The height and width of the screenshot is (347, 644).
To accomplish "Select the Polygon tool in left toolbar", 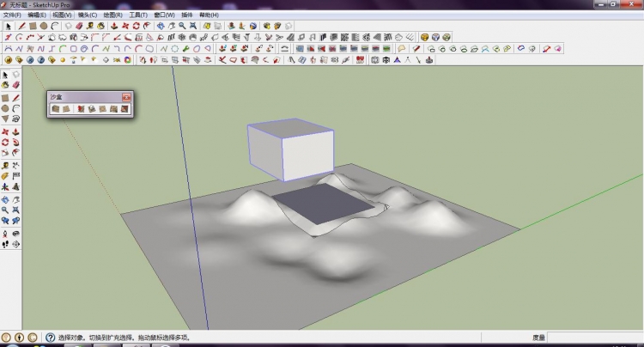I will click(5, 119).
